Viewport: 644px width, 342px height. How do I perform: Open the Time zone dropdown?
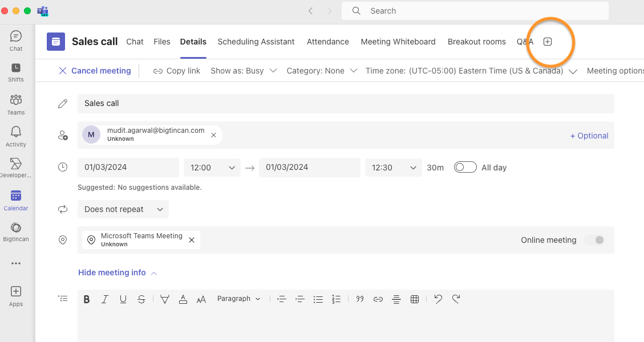point(472,71)
